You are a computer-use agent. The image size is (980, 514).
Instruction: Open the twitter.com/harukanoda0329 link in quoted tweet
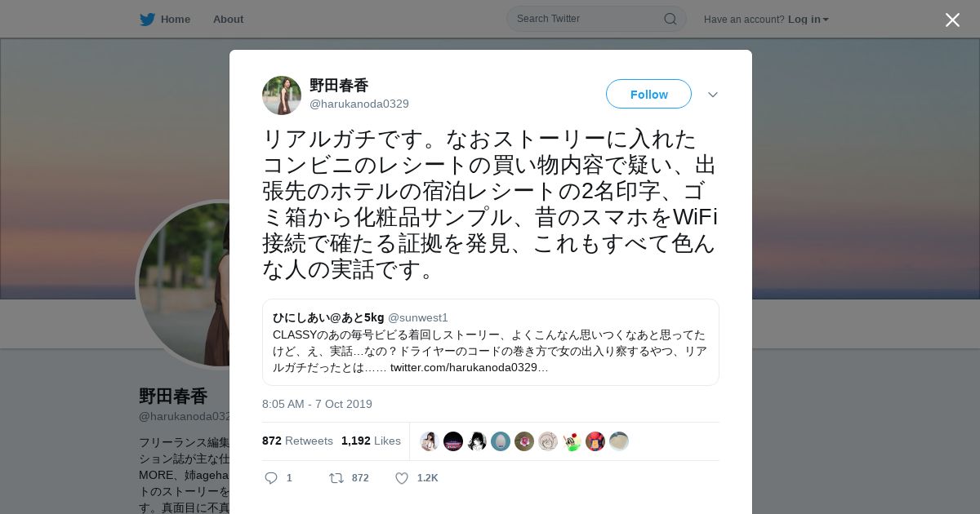click(469, 367)
